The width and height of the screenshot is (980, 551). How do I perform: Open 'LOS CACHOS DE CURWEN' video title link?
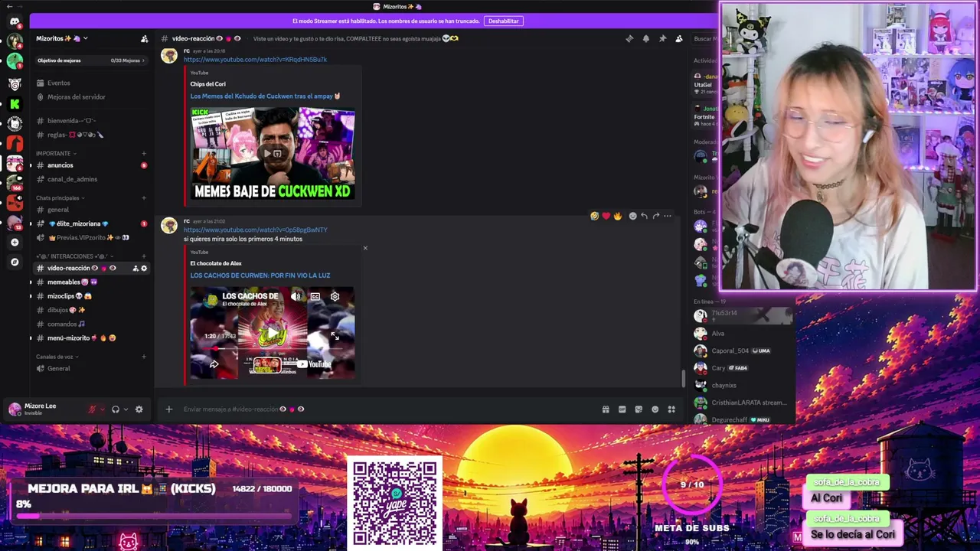[x=260, y=275]
